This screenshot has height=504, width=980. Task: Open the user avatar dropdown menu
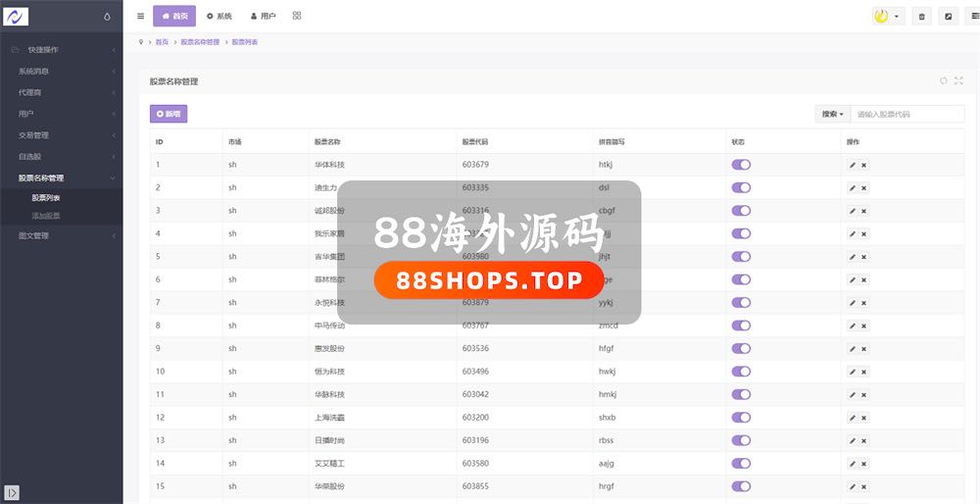click(x=887, y=17)
